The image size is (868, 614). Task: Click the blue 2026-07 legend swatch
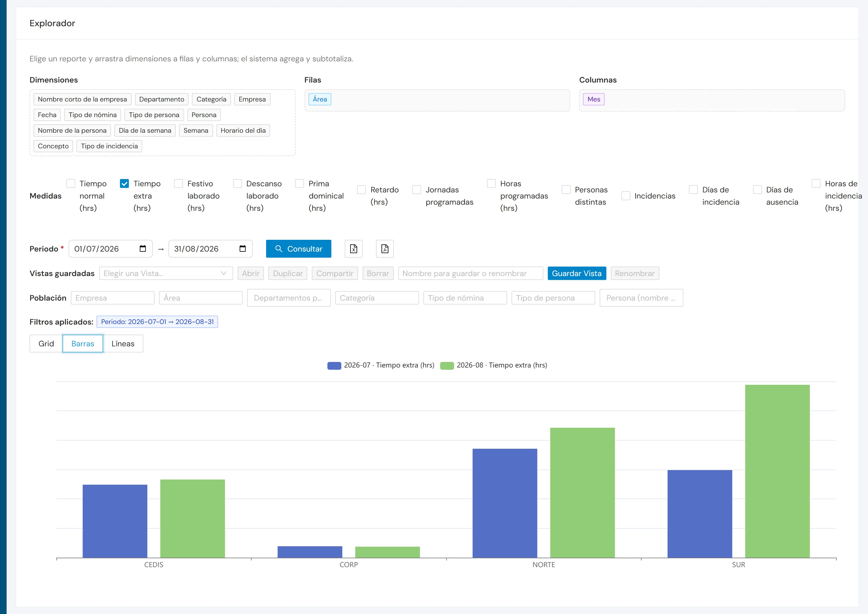(334, 365)
